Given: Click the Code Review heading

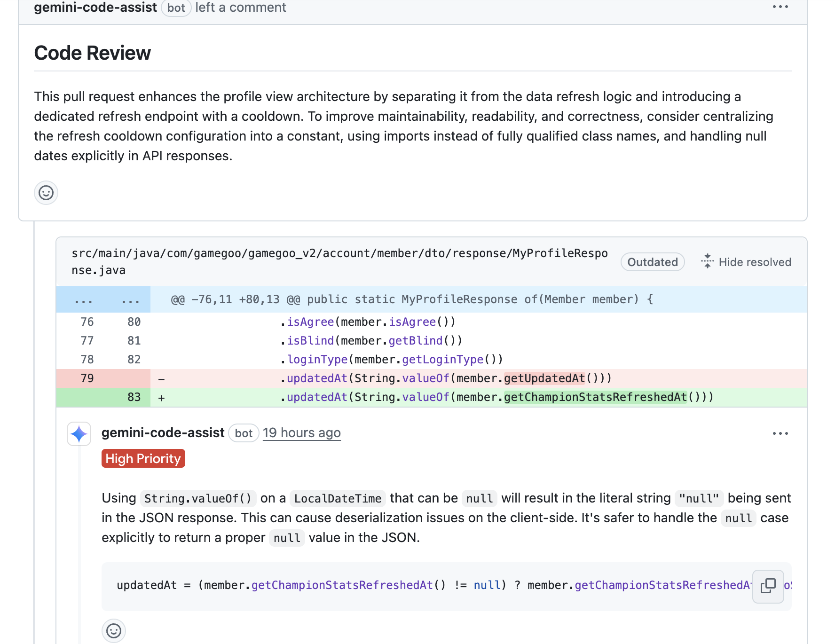Looking at the screenshot, I should 92,53.
